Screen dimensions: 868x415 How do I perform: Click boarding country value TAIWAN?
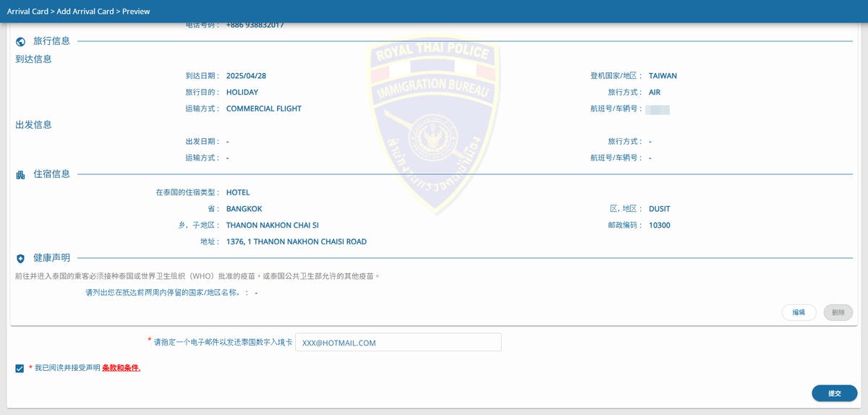pyautogui.click(x=663, y=76)
